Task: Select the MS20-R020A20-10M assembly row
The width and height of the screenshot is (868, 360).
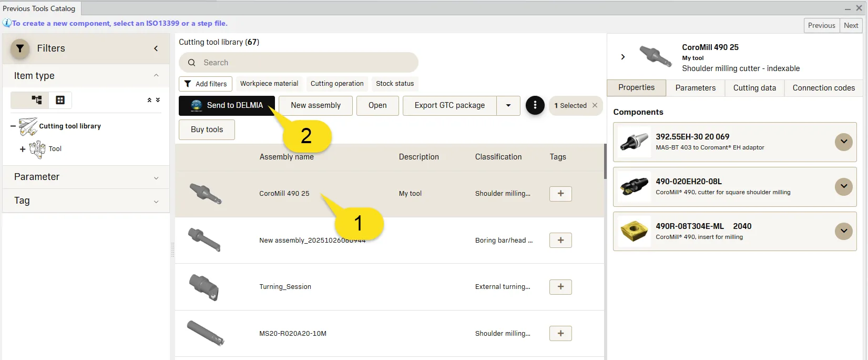Action: tap(389, 334)
